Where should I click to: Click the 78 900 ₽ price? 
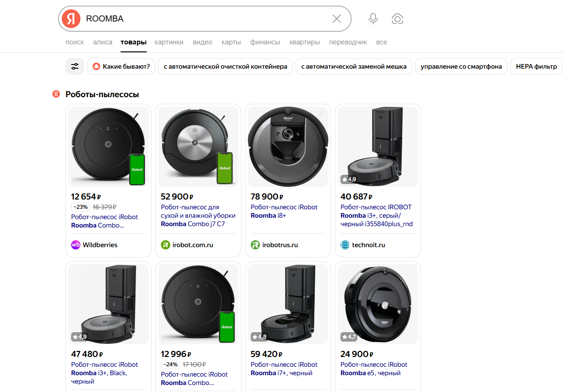pos(267,197)
